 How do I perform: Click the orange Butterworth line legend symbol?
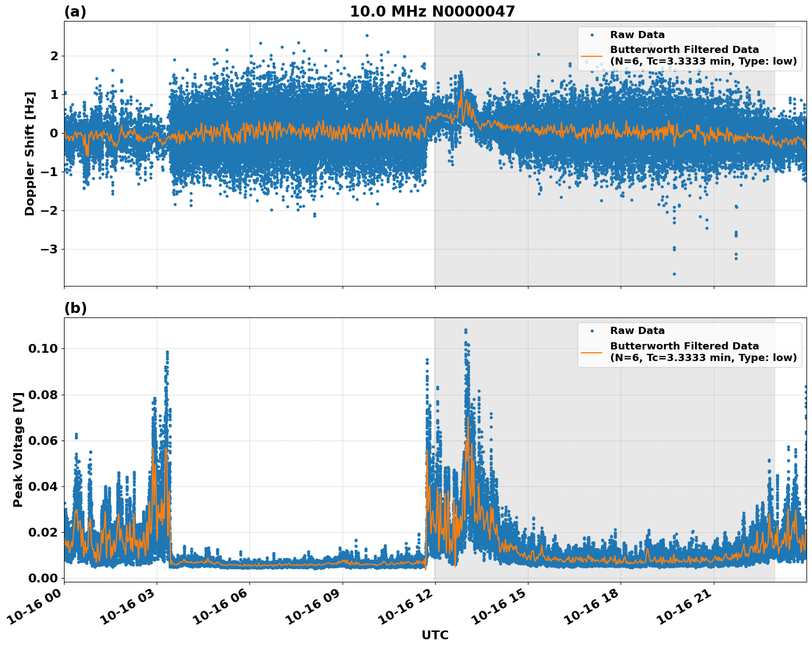coord(591,57)
